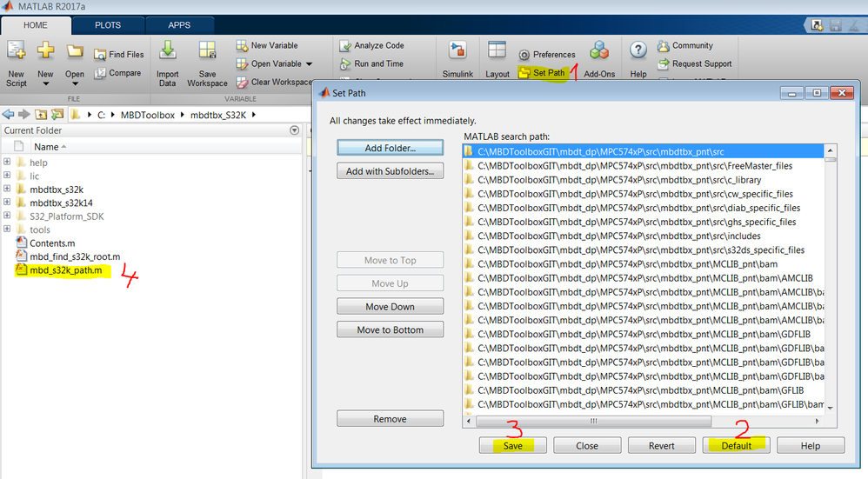Screen dimensions: 868x479
Task: Click Help button in Set Path dialog
Action: tap(811, 445)
